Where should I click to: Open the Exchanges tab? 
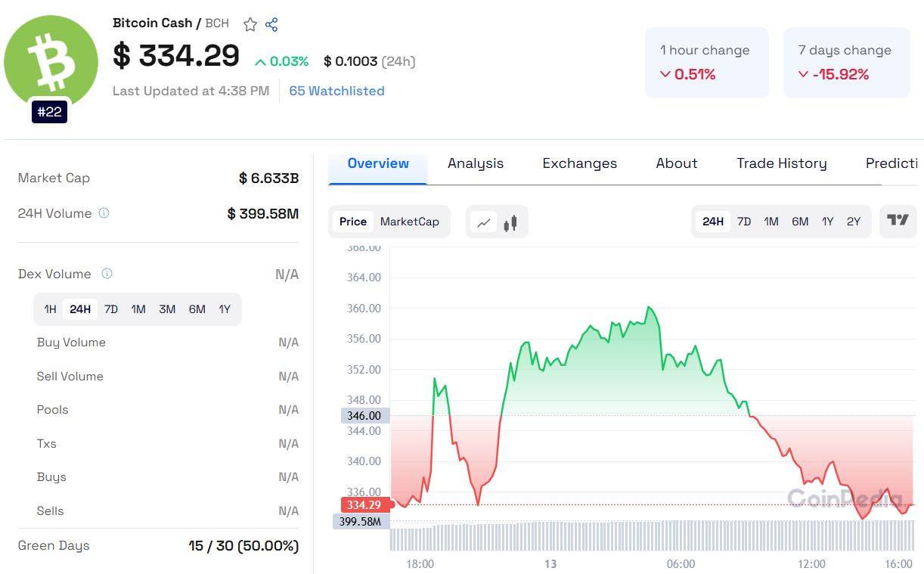pyautogui.click(x=580, y=163)
